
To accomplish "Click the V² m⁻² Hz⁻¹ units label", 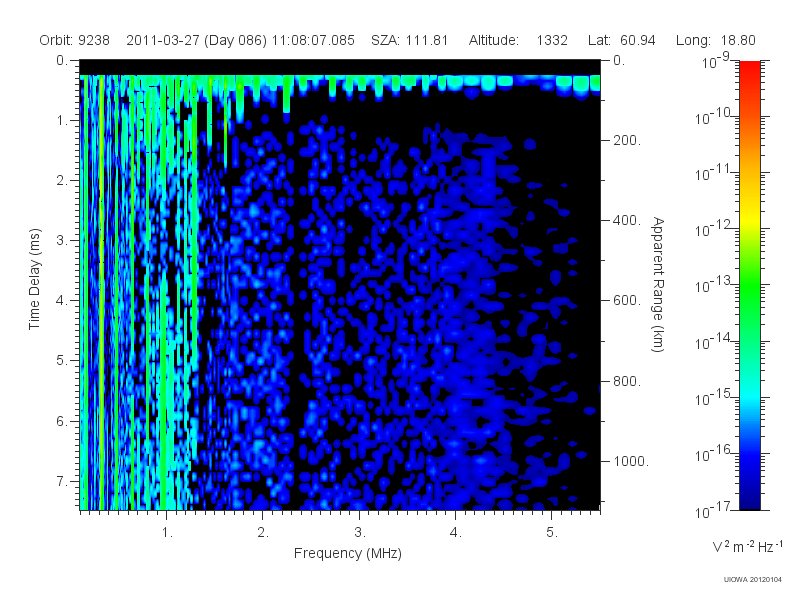I will pyautogui.click(x=747, y=546).
